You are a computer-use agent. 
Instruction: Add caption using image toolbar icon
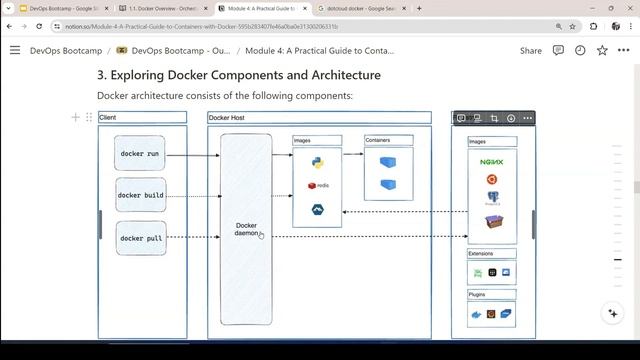tap(477, 118)
